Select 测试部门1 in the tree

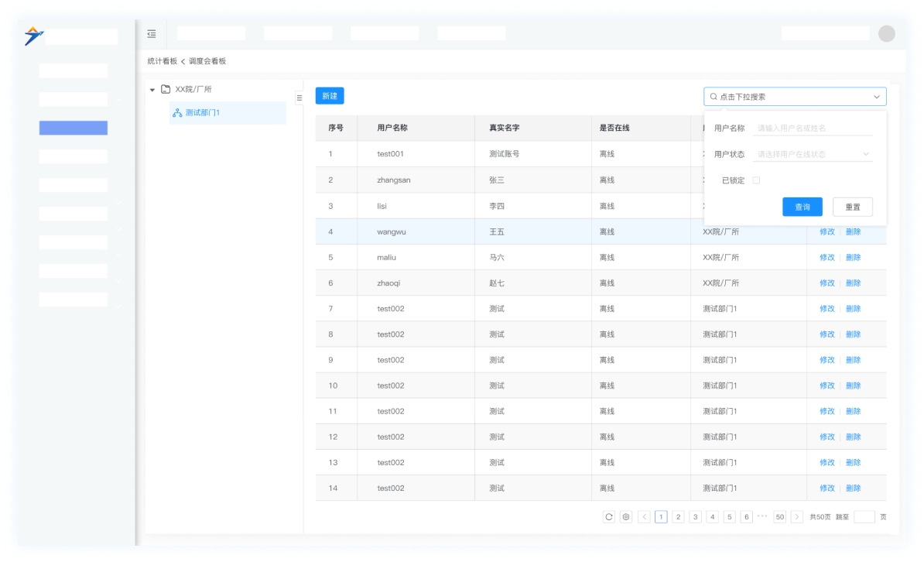[203, 113]
